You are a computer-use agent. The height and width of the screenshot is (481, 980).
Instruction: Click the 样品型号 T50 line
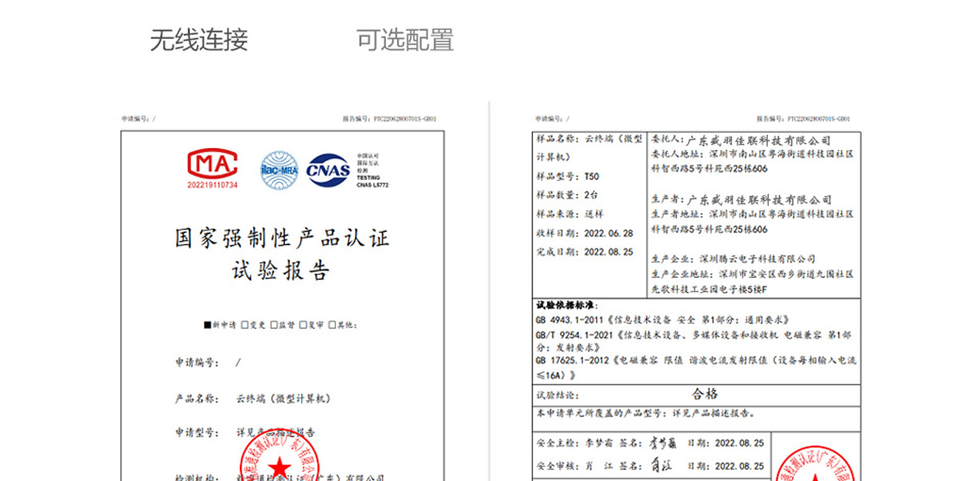tap(567, 177)
